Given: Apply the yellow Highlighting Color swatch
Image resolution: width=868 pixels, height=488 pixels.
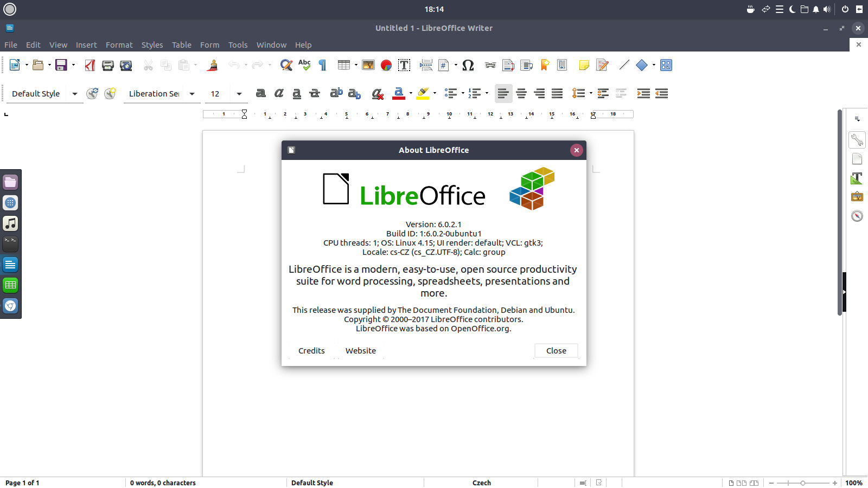Looking at the screenshot, I should 423,93.
